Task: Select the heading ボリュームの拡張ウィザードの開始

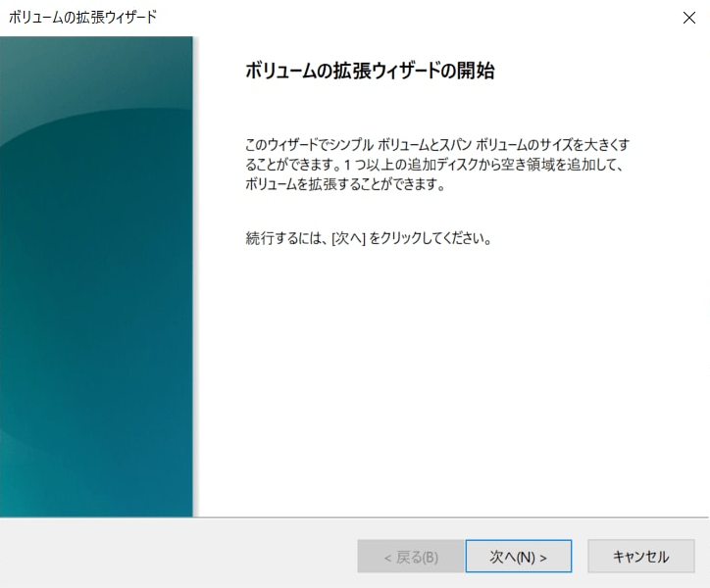Action: [x=369, y=72]
